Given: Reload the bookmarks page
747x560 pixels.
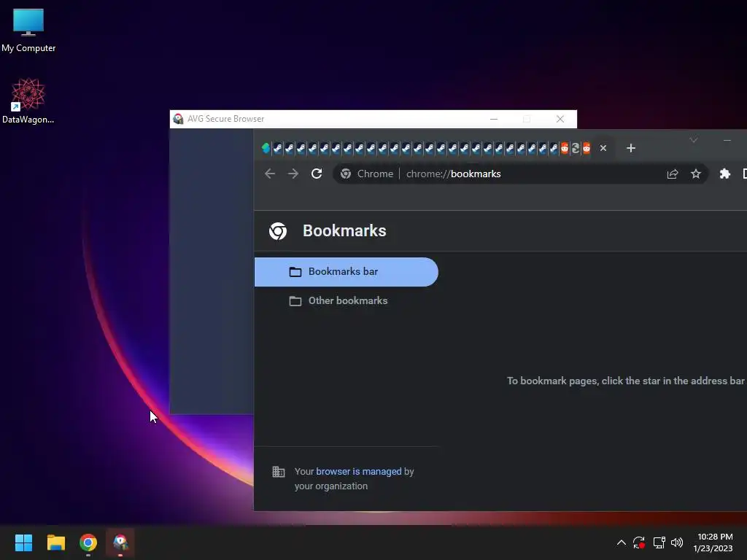Looking at the screenshot, I should coord(317,174).
